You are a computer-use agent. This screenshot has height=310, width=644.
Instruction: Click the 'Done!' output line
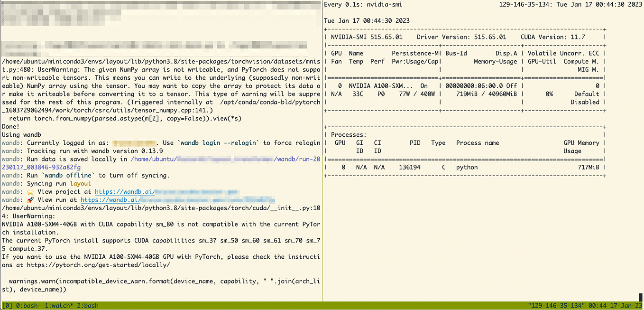[x=11, y=127]
